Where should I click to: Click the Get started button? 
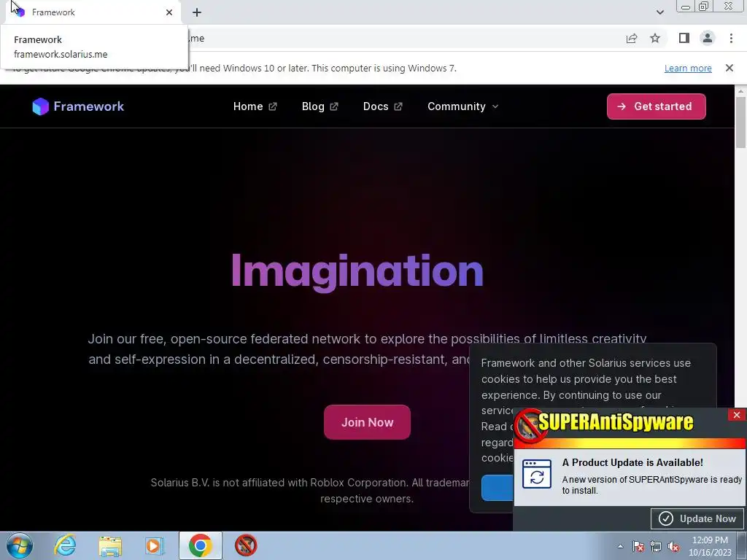[x=656, y=106]
